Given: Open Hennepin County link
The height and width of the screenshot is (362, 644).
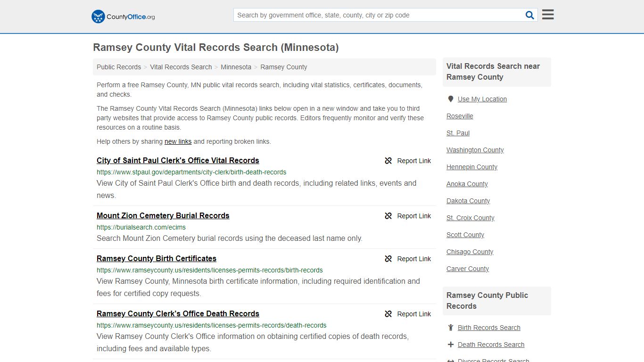Looking at the screenshot, I should click(x=472, y=167).
